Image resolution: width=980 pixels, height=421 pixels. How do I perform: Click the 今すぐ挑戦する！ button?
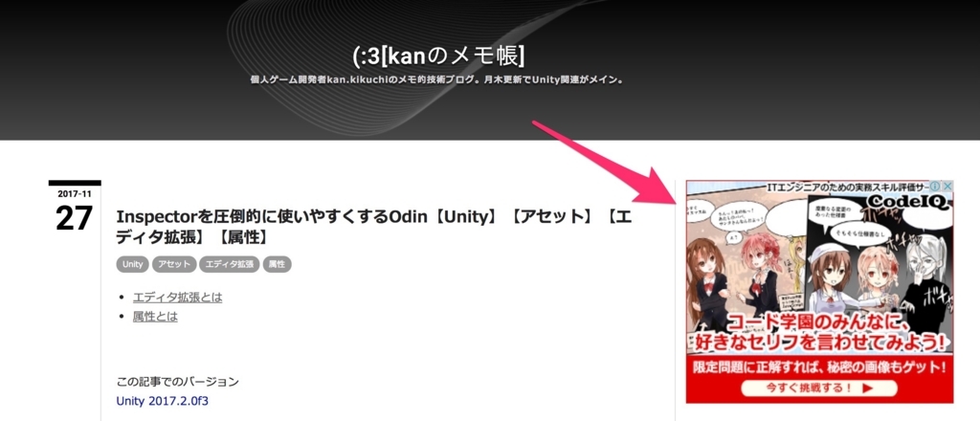pos(819,388)
